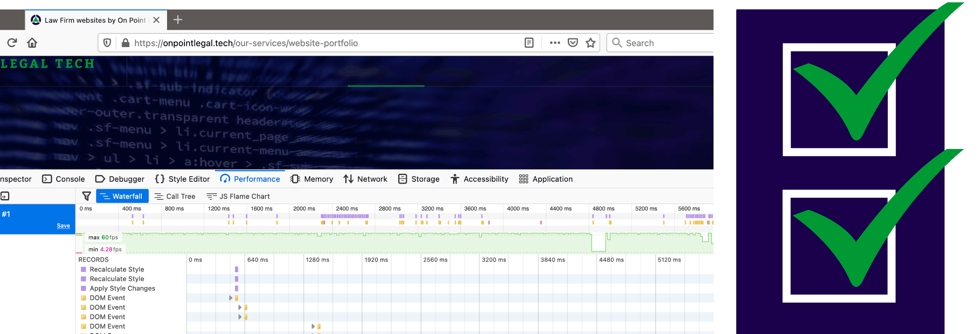Screen dimensions: 980x334
Task: Open tracking protection shield icon
Action: 107,43
